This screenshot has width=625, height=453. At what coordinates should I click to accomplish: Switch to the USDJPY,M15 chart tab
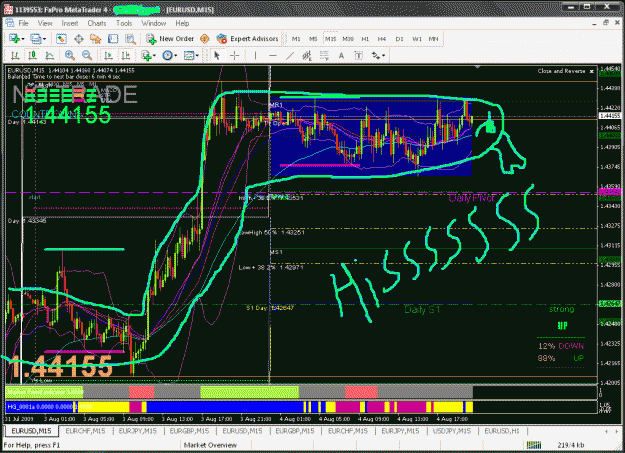point(452,431)
